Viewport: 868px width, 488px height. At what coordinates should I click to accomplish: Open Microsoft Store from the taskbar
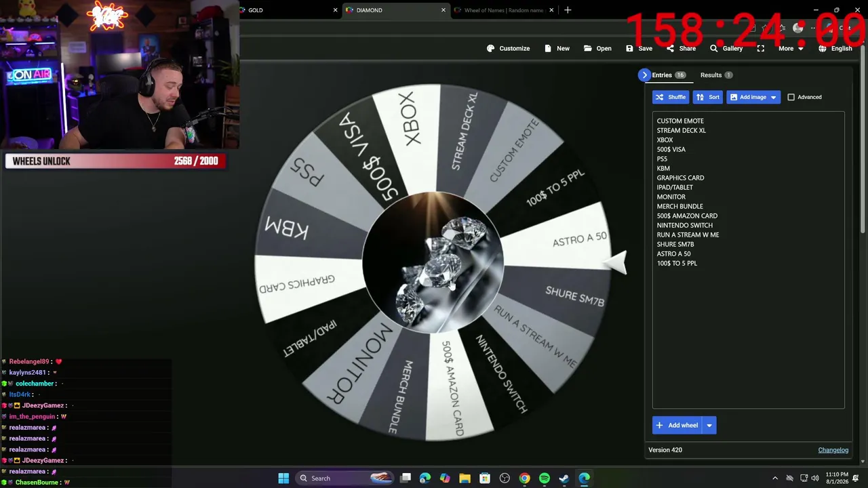(484, 479)
